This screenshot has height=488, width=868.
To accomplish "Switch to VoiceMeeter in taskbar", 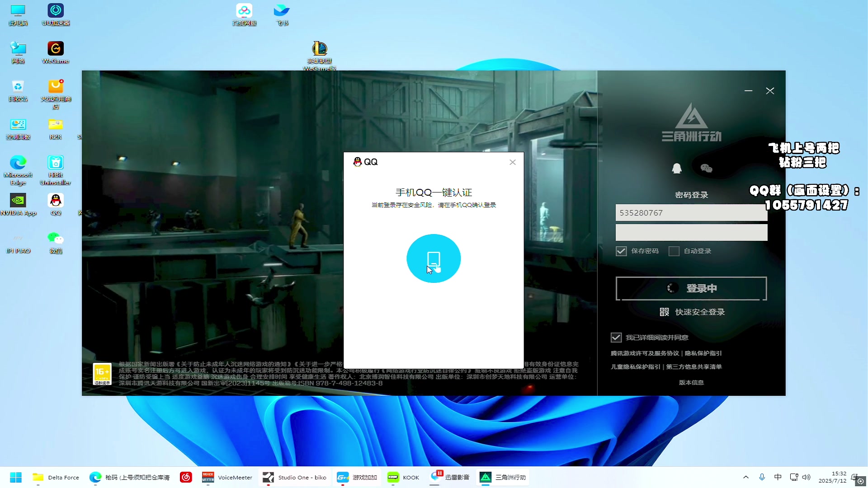I will pyautogui.click(x=227, y=477).
